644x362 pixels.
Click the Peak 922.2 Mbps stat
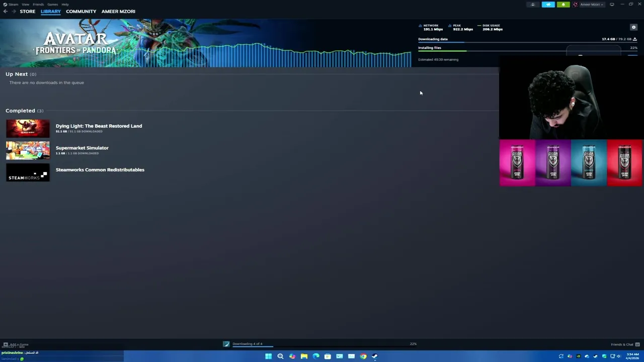click(460, 27)
